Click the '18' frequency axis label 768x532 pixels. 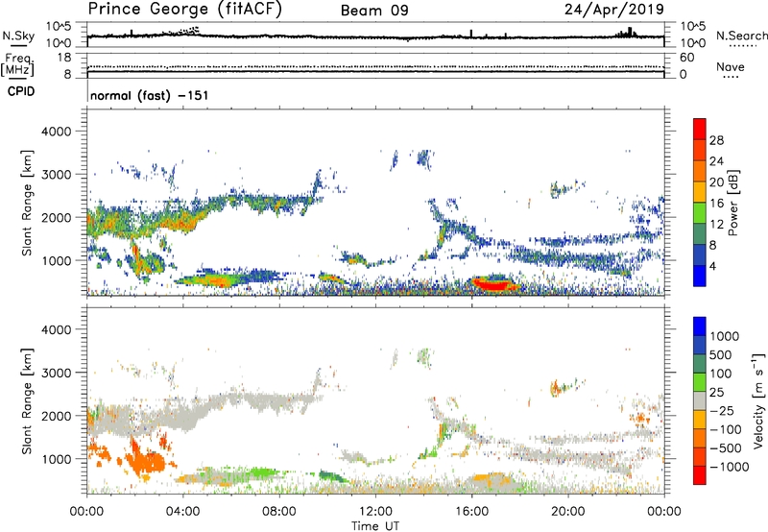(x=64, y=58)
